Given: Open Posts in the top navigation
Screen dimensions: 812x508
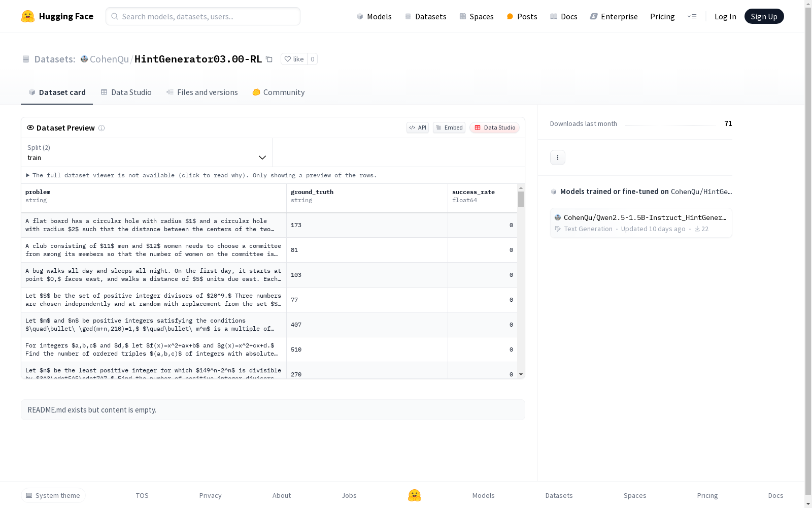Looking at the screenshot, I should click(x=522, y=16).
